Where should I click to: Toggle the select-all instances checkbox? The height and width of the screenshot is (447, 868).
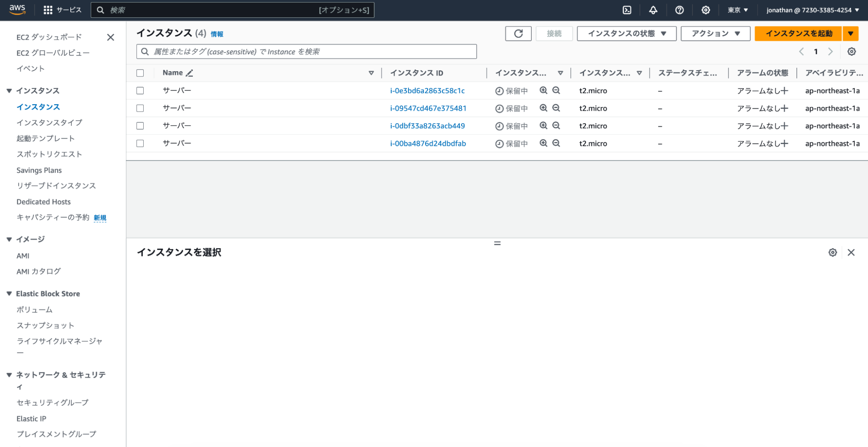pyautogui.click(x=140, y=73)
